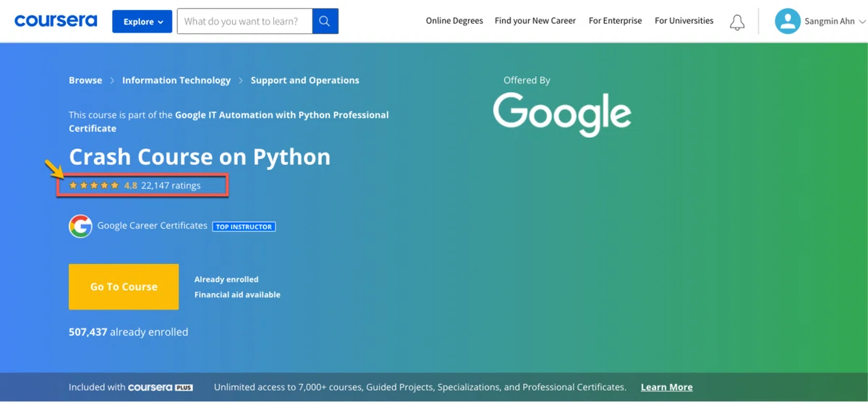
Task: Open Support and Operations breadcrumb
Action: coord(305,80)
